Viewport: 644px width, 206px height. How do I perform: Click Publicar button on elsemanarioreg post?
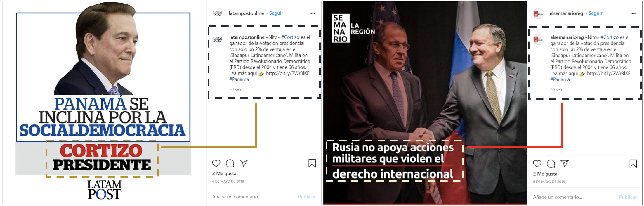[x=628, y=197]
